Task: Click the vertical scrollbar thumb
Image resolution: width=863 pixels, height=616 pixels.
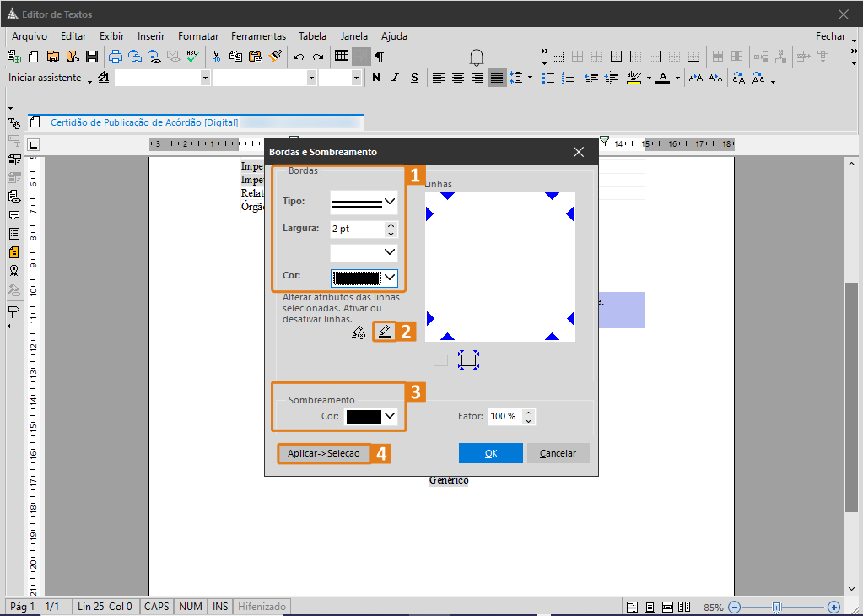Action: tap(851, 397)
